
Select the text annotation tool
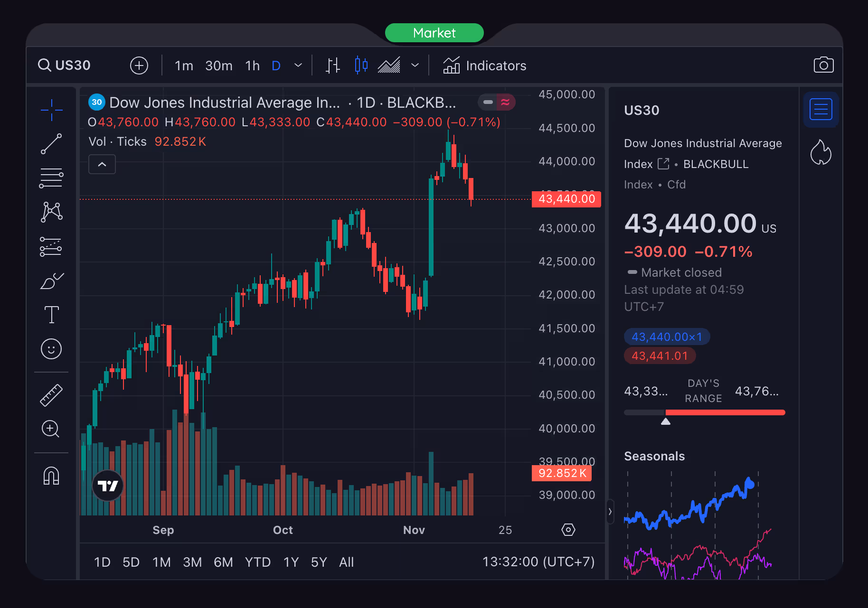click(x=51, y=315)
